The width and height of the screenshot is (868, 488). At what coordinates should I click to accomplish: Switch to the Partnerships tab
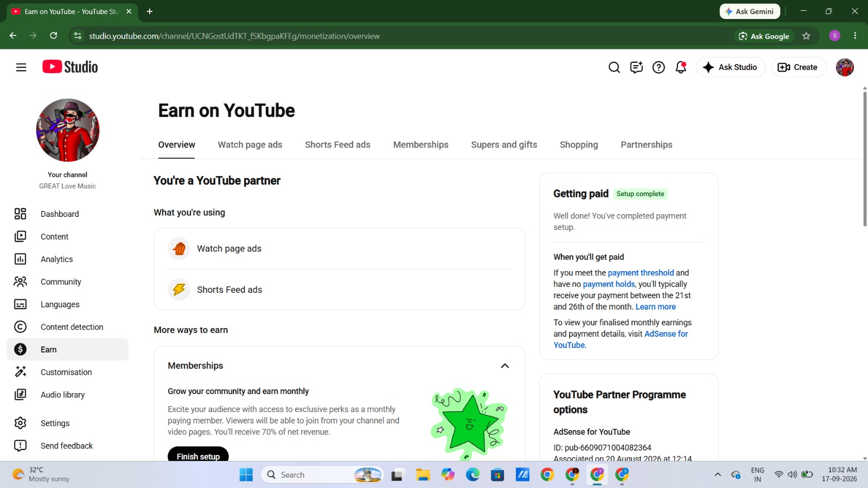[647, 145]
